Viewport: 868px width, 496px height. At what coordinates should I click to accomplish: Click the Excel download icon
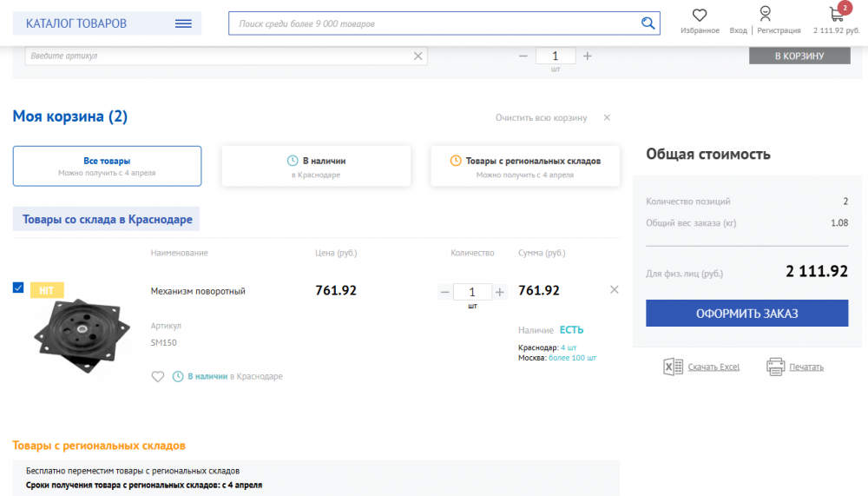(x=673, y=367)
